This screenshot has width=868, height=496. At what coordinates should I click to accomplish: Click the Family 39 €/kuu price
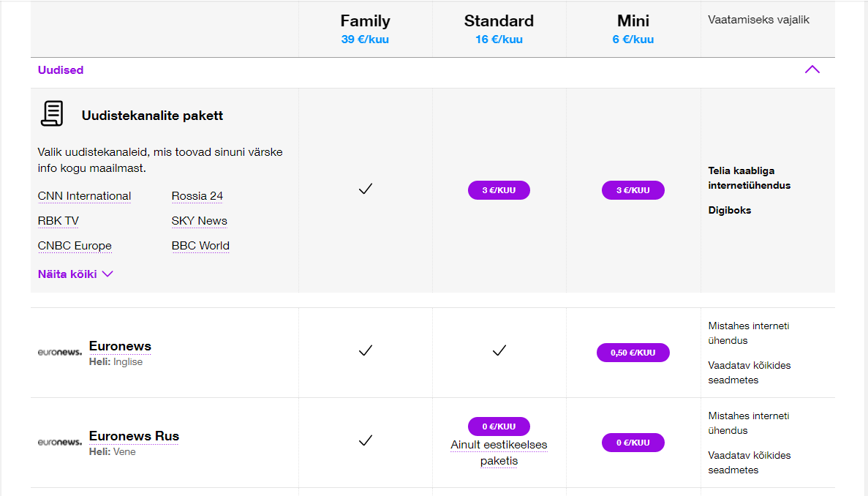point(366,40)
